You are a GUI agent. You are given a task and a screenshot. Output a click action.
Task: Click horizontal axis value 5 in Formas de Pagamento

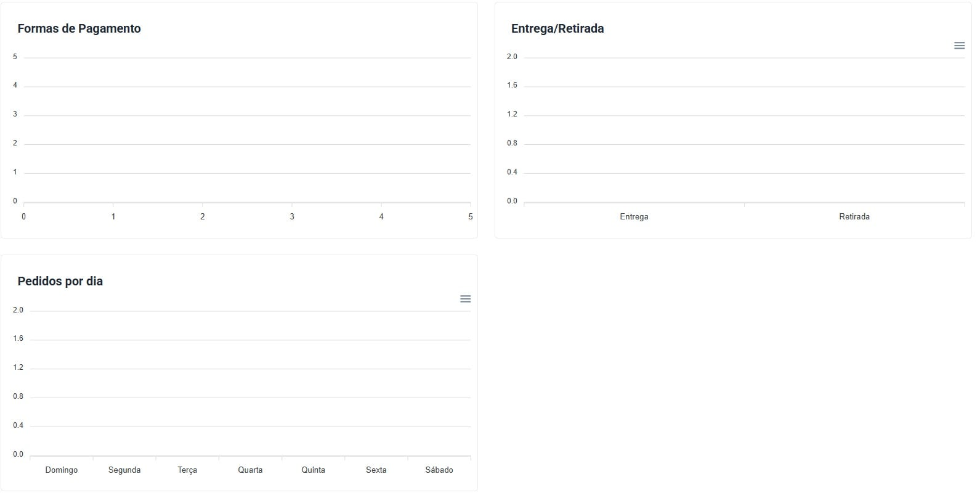[x=471, y=216]
